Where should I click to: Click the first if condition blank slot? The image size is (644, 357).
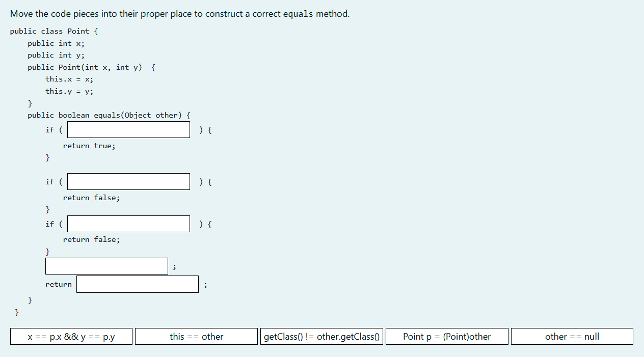coord(128,129)
